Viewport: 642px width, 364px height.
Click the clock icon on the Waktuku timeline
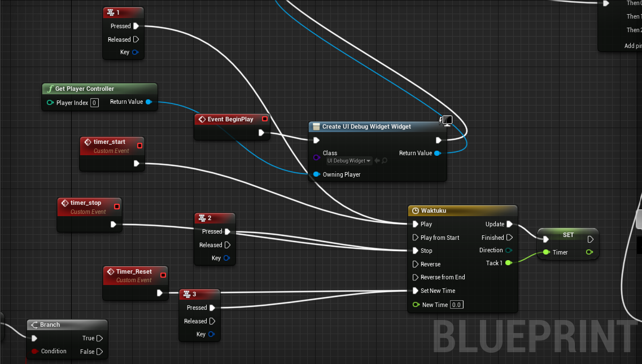click(416, 210)
